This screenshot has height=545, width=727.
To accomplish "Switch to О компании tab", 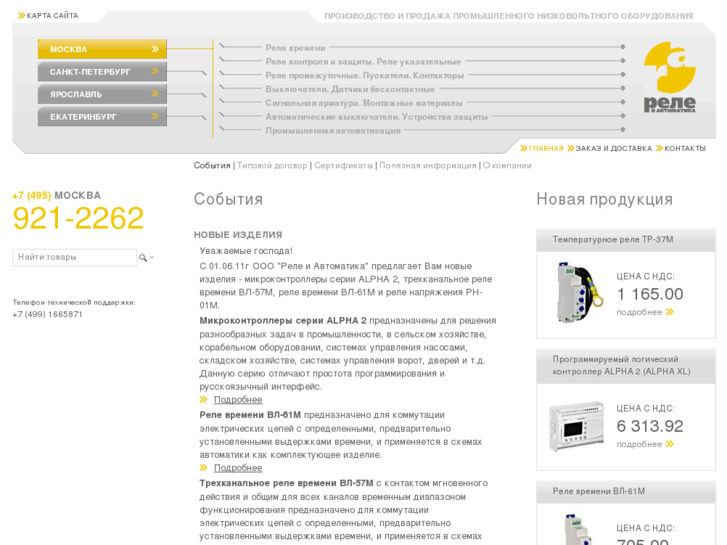I will point(507,166).
